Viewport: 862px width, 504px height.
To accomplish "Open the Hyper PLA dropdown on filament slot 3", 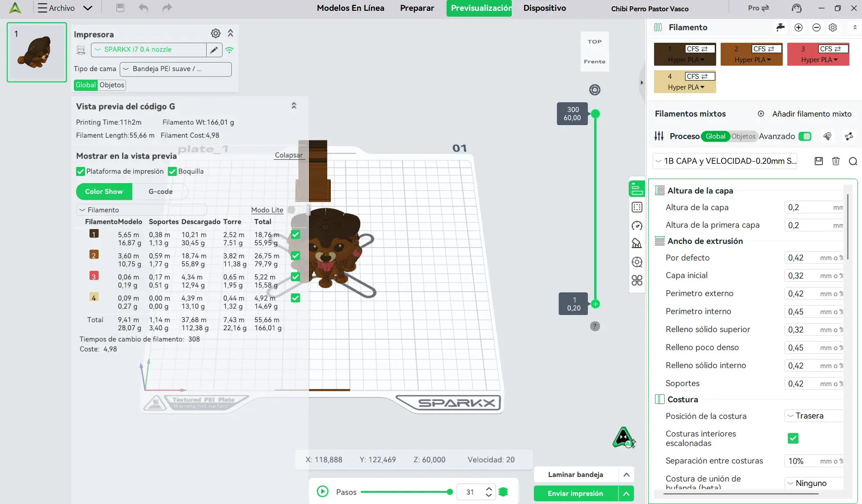I will point(819,60).
